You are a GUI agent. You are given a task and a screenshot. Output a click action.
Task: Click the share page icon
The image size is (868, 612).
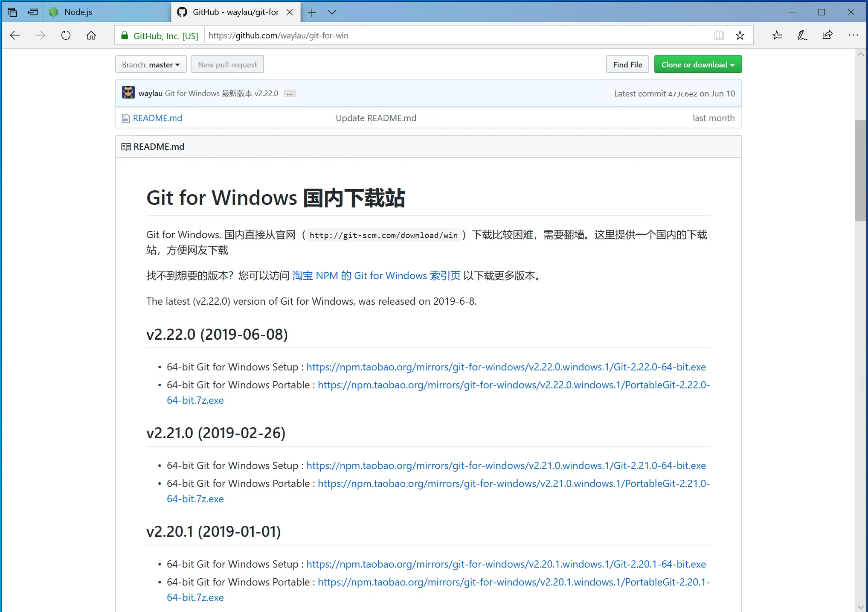pyautogui.click(x=827, y=35)
